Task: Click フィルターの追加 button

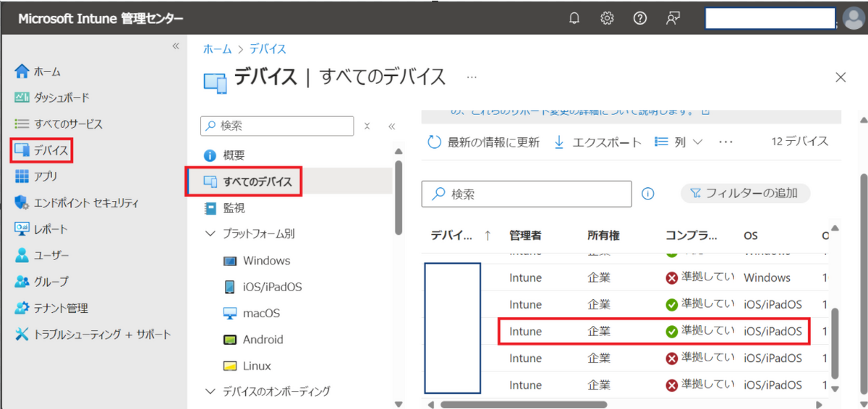Action: [x=746, y=193]
